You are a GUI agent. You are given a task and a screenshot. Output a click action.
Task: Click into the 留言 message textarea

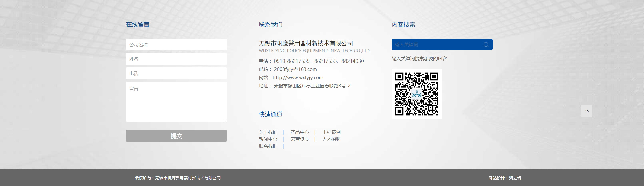pos(176,102)
